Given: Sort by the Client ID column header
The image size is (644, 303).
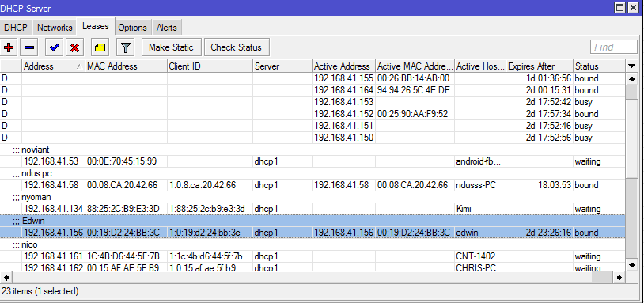Looking at the screenshot, I should (x=210, y=66).
